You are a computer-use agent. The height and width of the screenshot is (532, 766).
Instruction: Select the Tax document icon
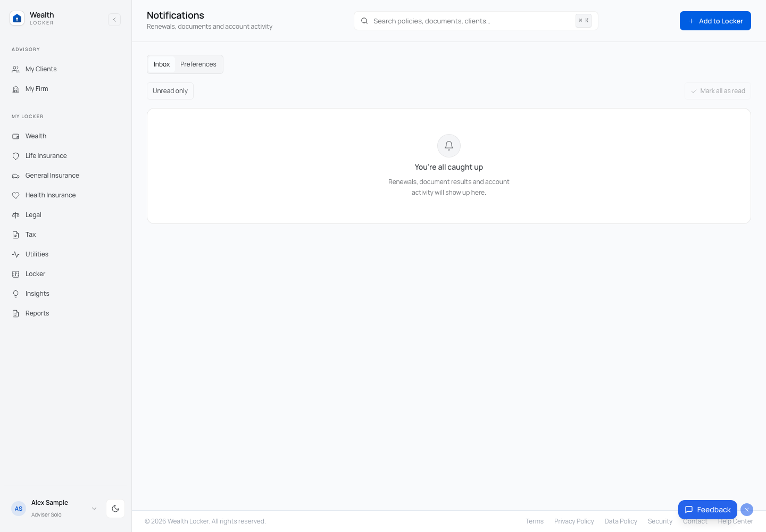point(16,235)
